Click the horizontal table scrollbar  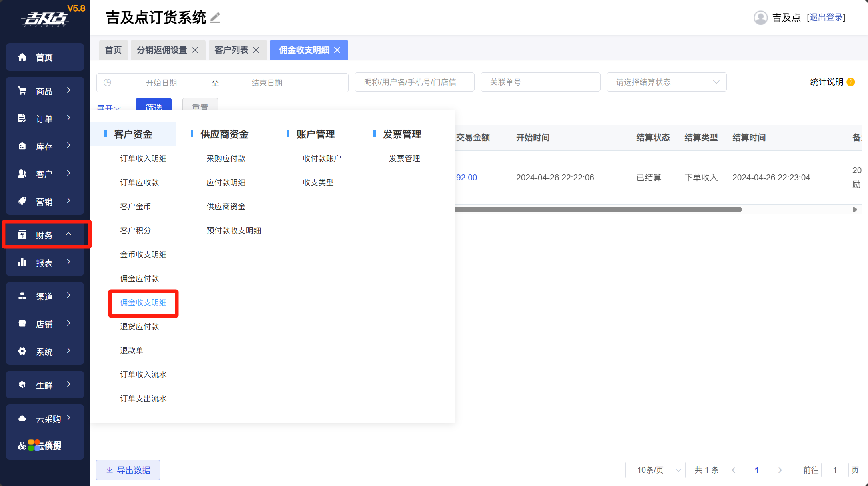pyautogui.click(x=598, y=210)
